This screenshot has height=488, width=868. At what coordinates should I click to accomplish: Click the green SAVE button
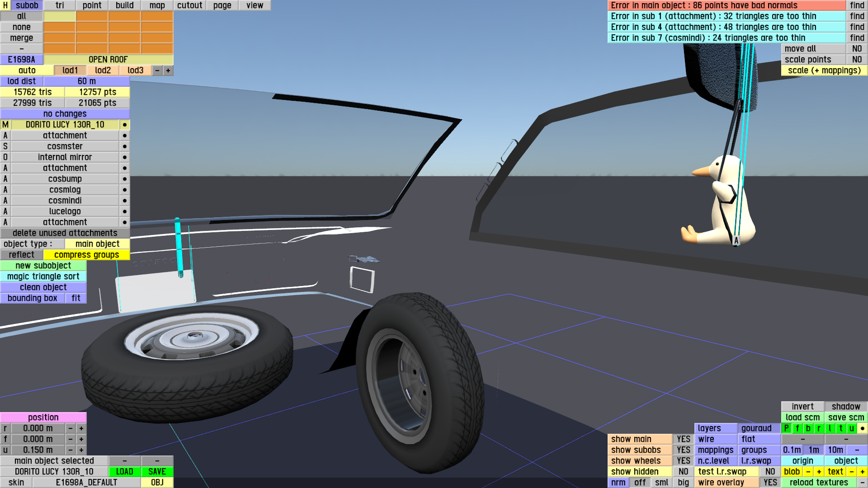click(x=157, y=472)
